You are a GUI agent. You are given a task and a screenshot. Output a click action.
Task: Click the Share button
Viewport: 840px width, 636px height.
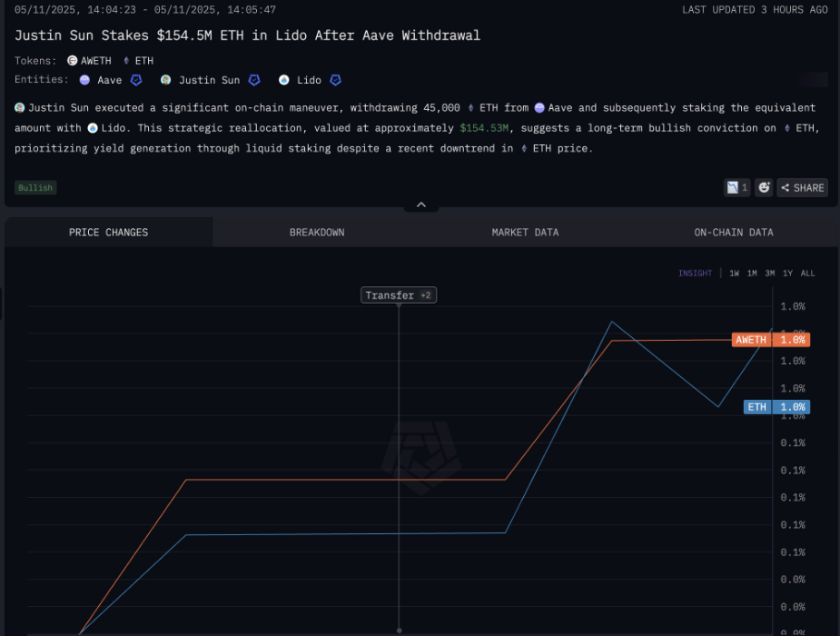pyautogui.click(x=802, y=187)
